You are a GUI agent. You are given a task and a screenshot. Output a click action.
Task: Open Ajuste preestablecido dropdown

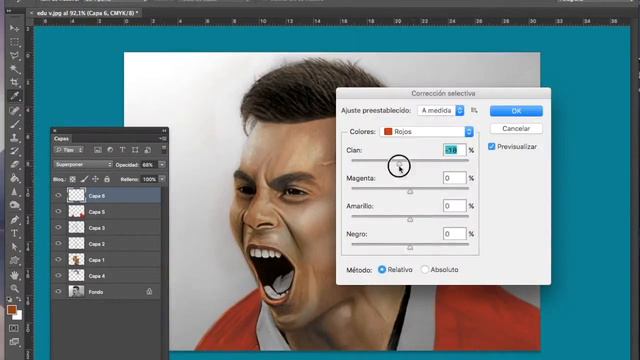441,110
